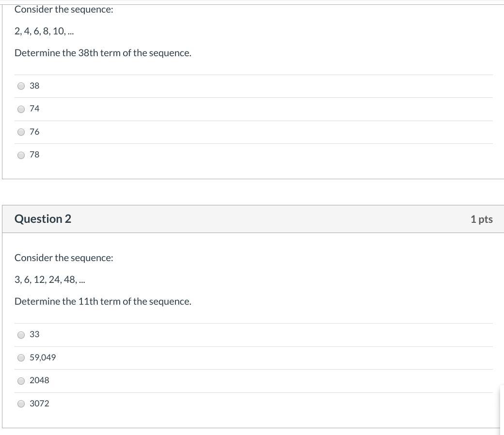Choose the radio button next to 74
The width and height of the screenshot is (504, 435).
point(21,109)
